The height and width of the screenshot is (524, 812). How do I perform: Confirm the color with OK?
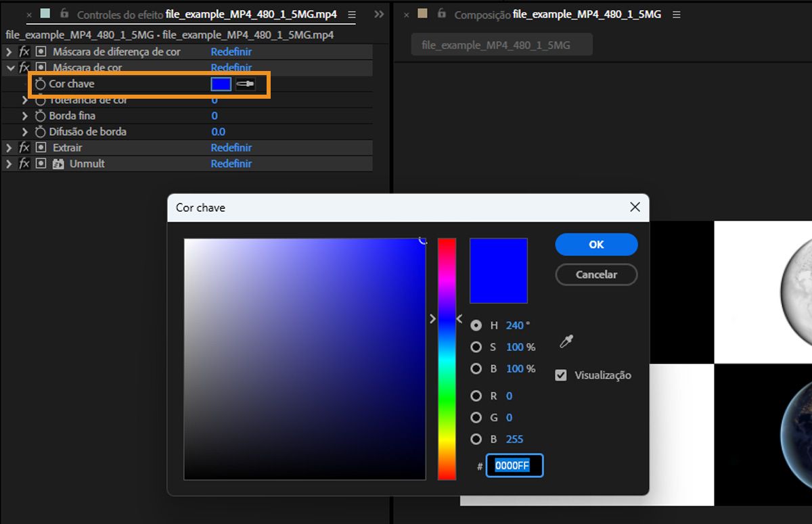pyautogui.click(x=596, y=245)
